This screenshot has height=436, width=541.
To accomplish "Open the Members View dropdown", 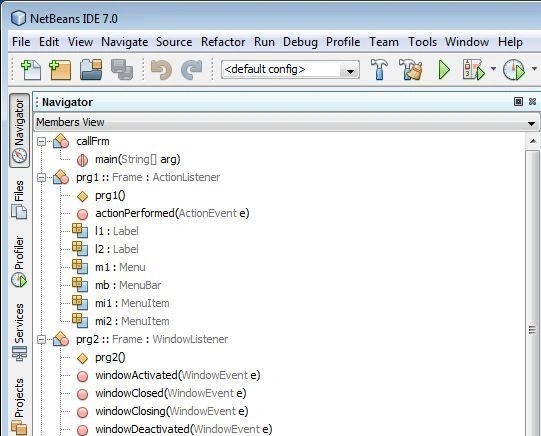I will coord(286,122).
